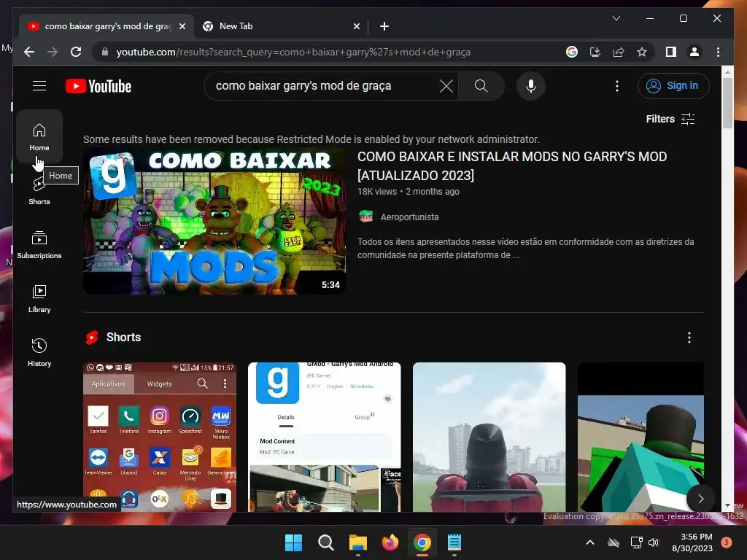Viewport: 747px width, 560px height.
Task: Click the page vertical scrollbar
Action: 727,104
